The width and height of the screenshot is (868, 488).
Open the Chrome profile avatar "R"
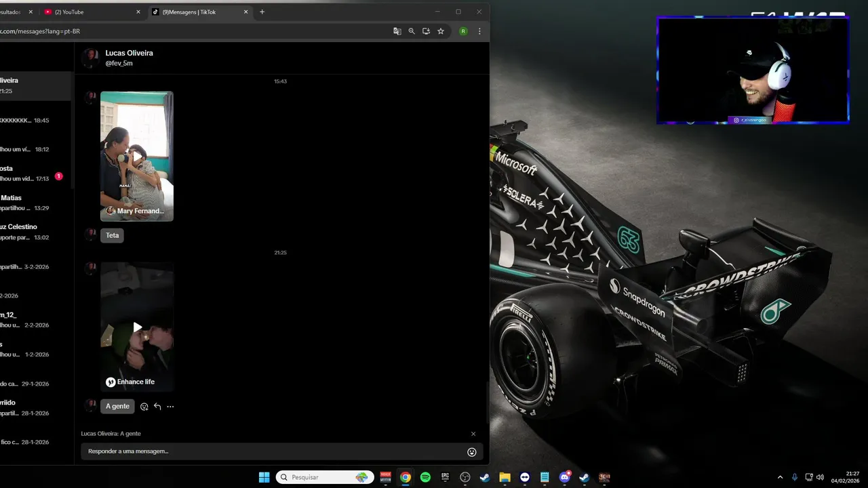pyautogui.click(x=463, y=31)
